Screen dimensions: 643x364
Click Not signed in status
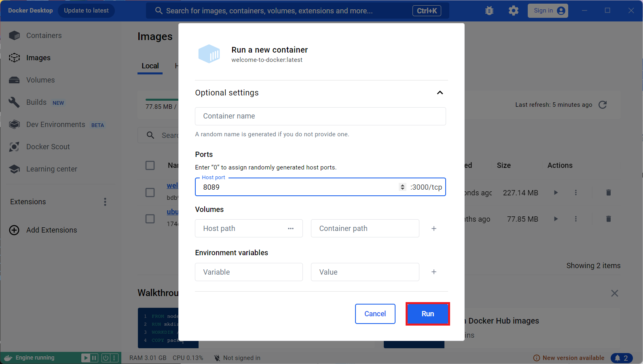click(x=237, y=358)
